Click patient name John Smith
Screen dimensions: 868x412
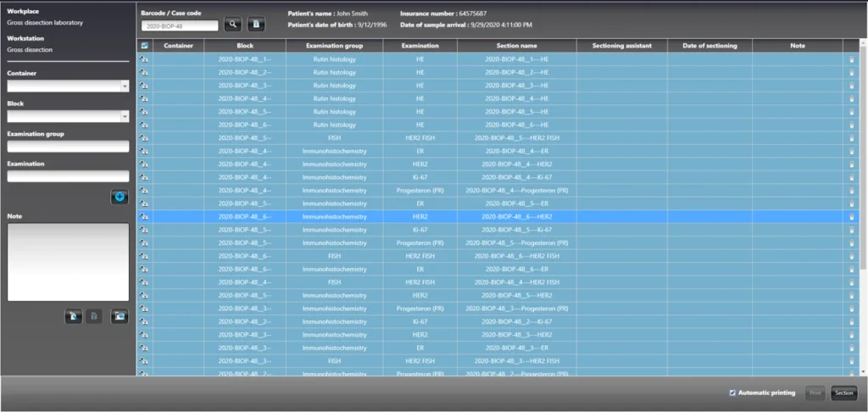352,14
